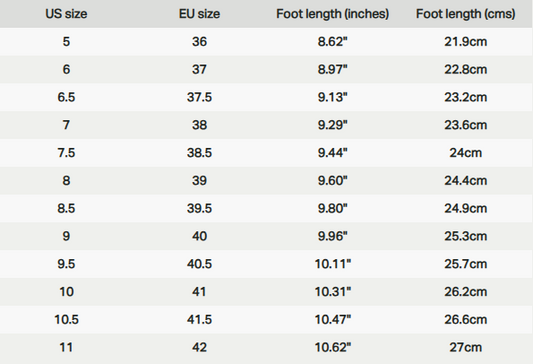Select the 23.2cm foot length cell
This screenshot has width=533, height=364.
466,97
